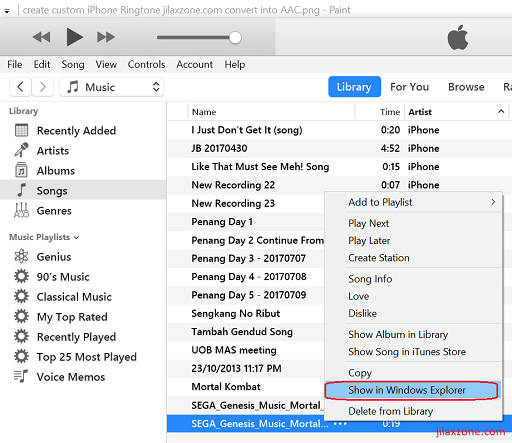Click the Genres icon in sidebar
512x443 pixels.
click(22, 210)
